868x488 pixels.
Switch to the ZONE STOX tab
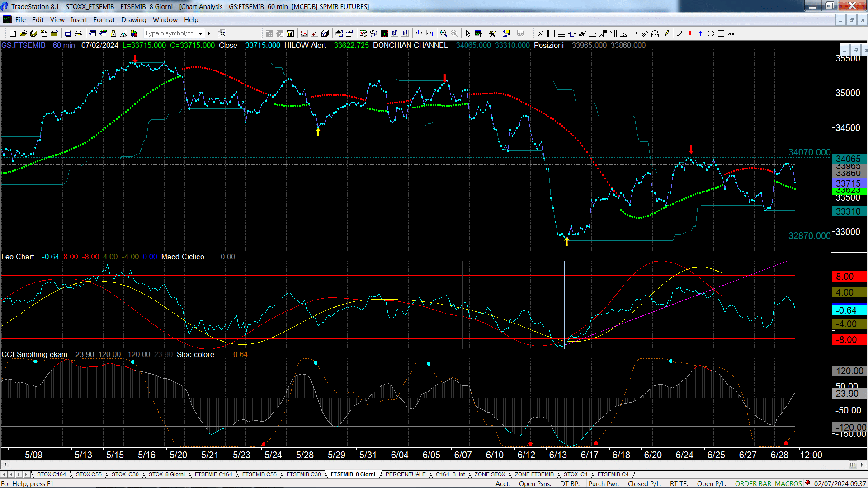point(490,474)
